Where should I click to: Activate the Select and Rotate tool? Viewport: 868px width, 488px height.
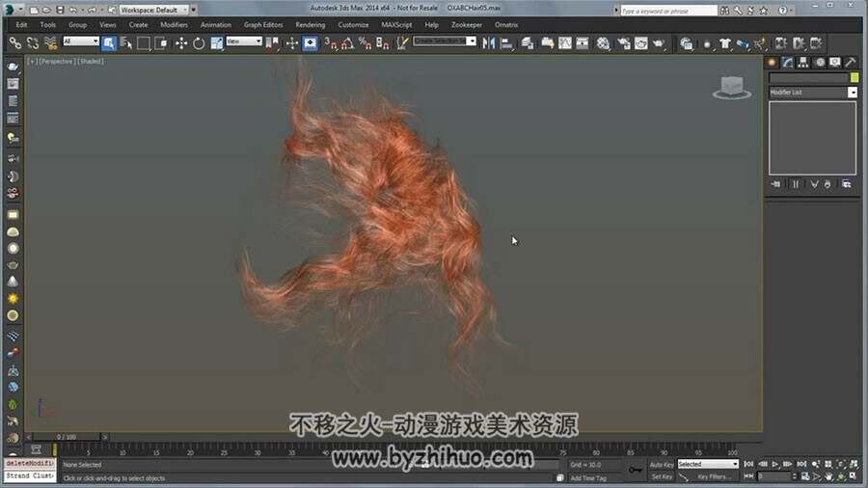click(199, 43)
